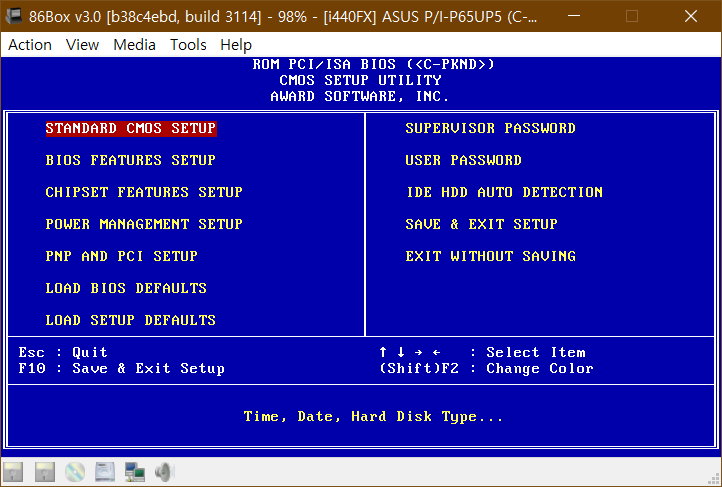Select BIOS FEATURES SETUP entry
Screen dimensions: 722x487
131,160
